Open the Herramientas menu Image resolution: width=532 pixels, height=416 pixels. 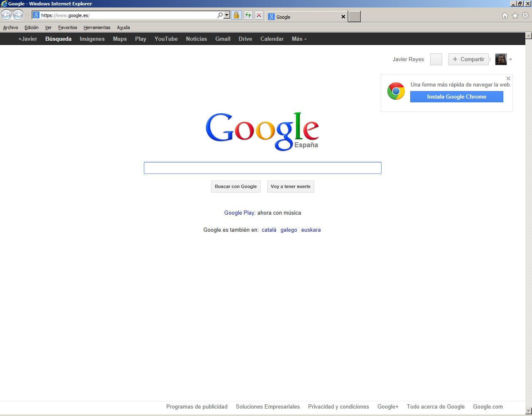97,27
